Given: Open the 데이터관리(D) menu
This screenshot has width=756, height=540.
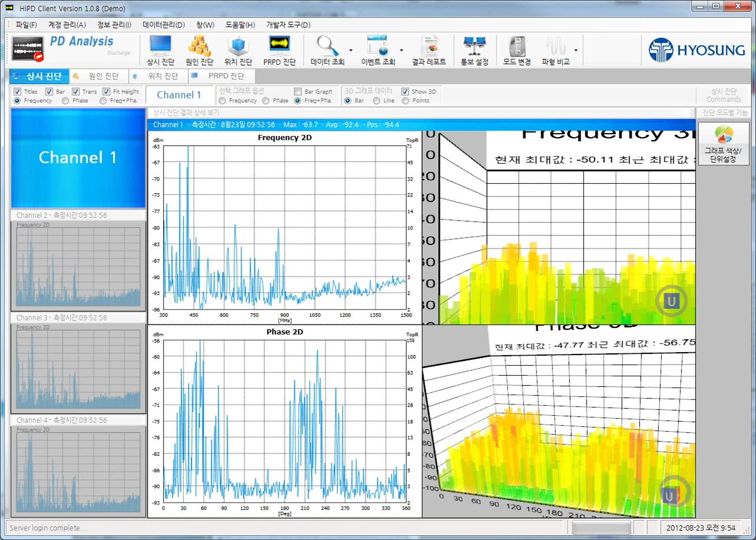Looking at the screenshot, I should (x=164, y=25).
